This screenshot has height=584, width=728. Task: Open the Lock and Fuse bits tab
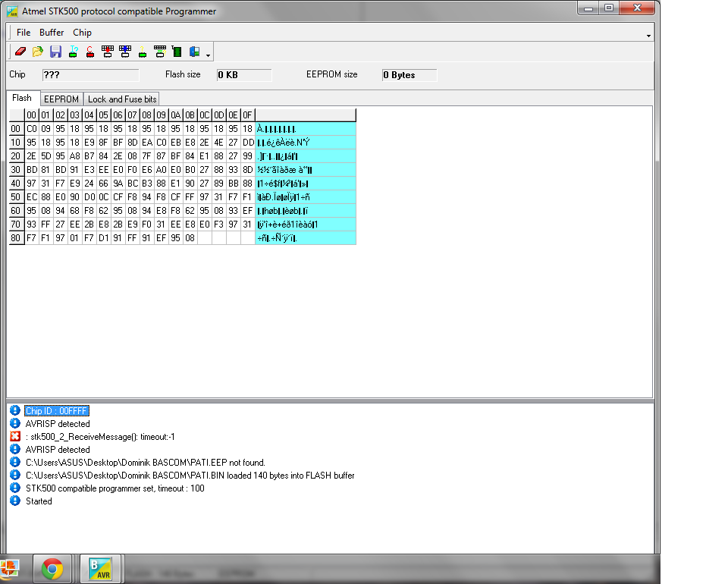(x=122, y=99)
